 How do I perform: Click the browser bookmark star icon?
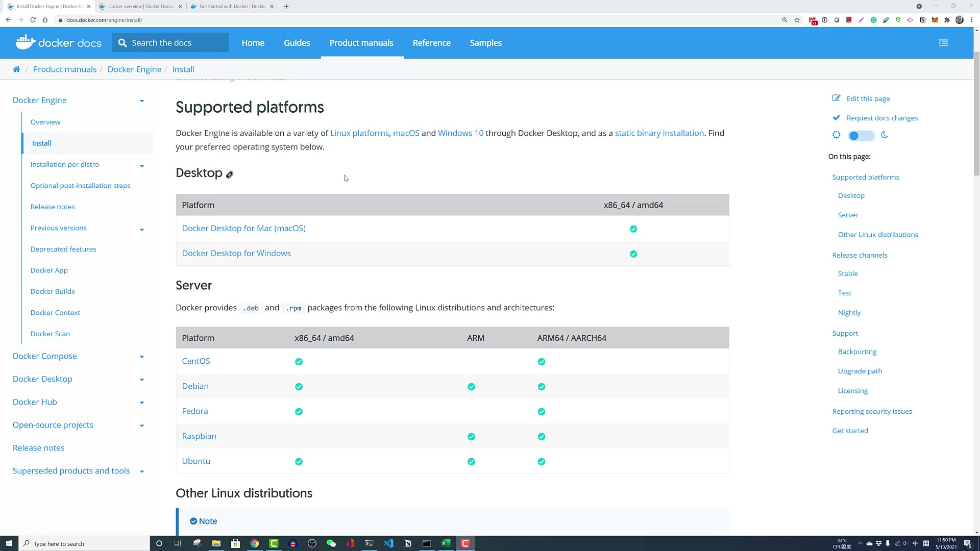click(797, 20)
